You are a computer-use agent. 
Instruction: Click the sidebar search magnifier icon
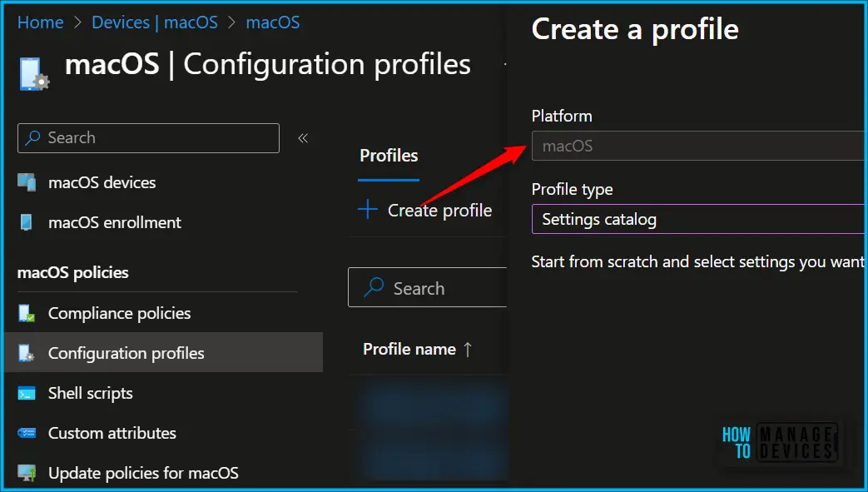(x=32, y=137)
